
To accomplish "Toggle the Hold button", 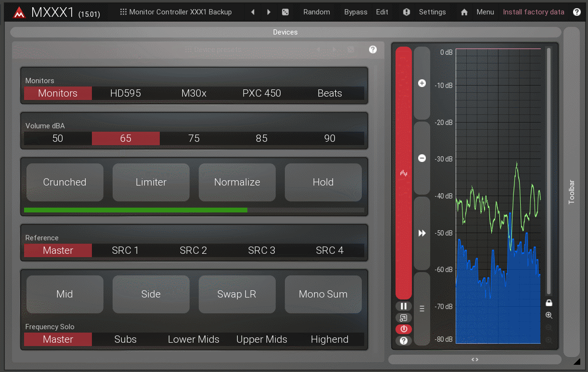I will pos(323,182).
